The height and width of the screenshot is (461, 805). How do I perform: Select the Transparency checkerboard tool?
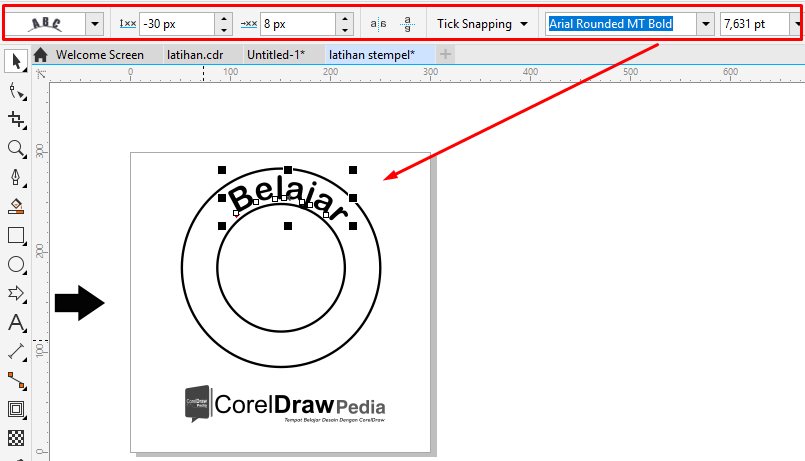pyautogui.click(x=16, y=438)
